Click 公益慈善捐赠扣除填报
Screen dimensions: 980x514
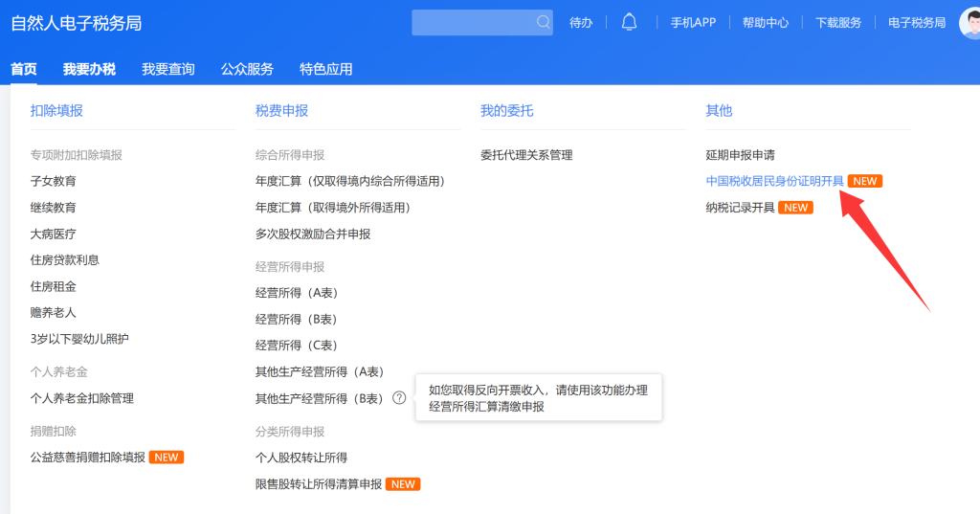point(88,458)
